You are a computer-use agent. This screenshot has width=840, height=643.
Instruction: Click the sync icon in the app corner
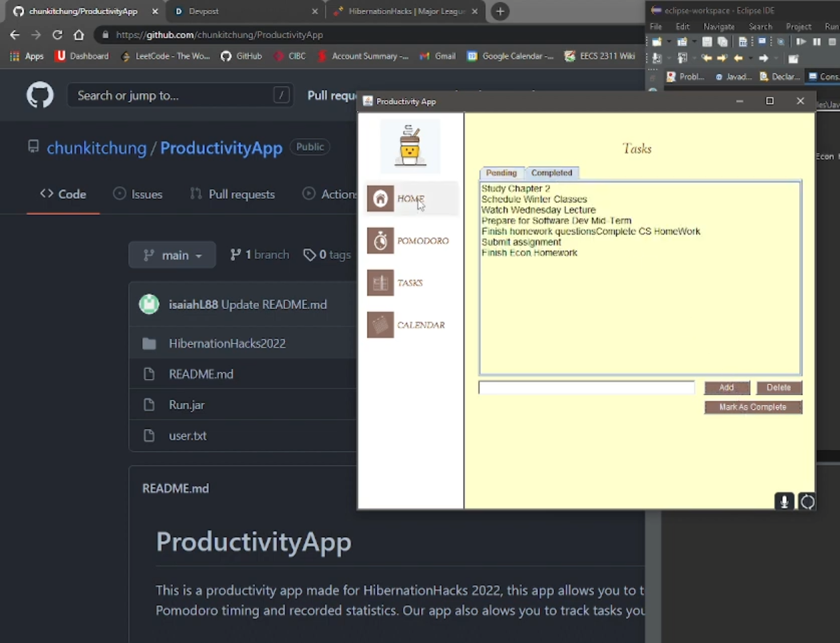coord(807,501)
